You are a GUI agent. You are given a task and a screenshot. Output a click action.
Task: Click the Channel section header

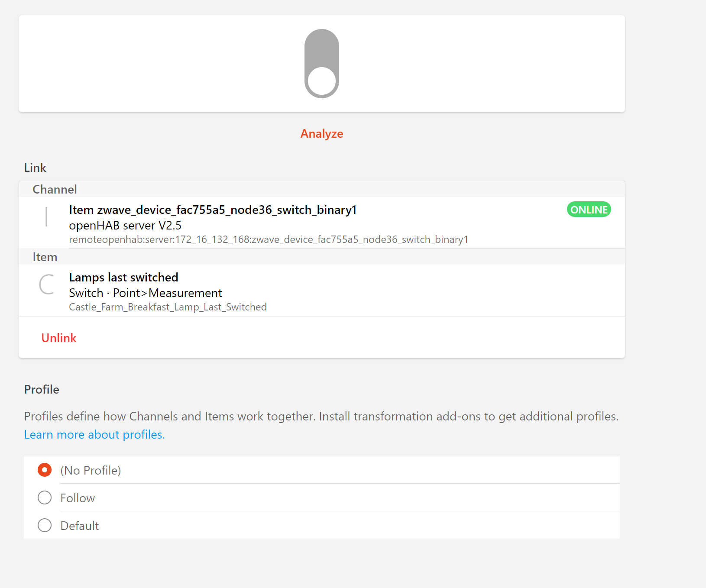click(x=55, y=189)
